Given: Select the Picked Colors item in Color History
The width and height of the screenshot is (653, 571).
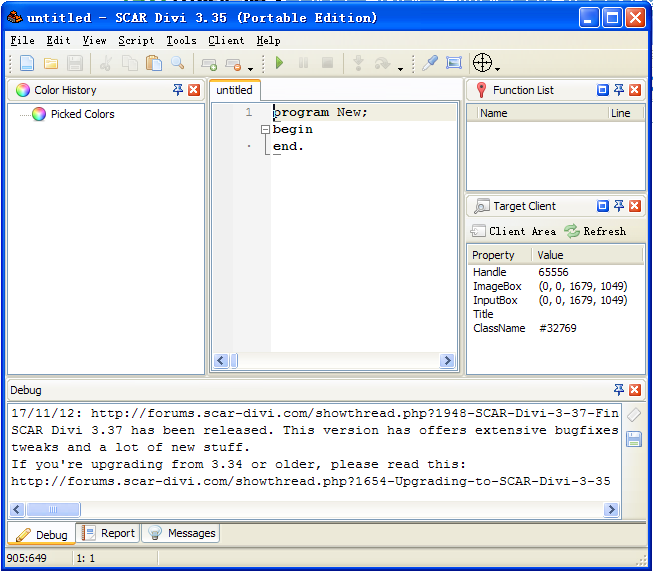Looking at the screenshot, I should pyautogui.click(x=82, y=114).
